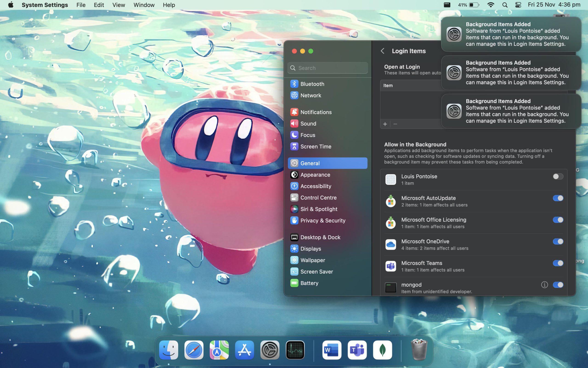Open the Trash in the Dock

[419, 350]
